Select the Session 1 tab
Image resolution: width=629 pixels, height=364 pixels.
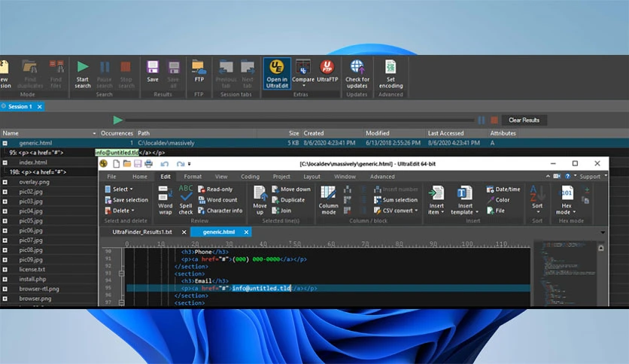pyautogui.click(x=20, y=107)
